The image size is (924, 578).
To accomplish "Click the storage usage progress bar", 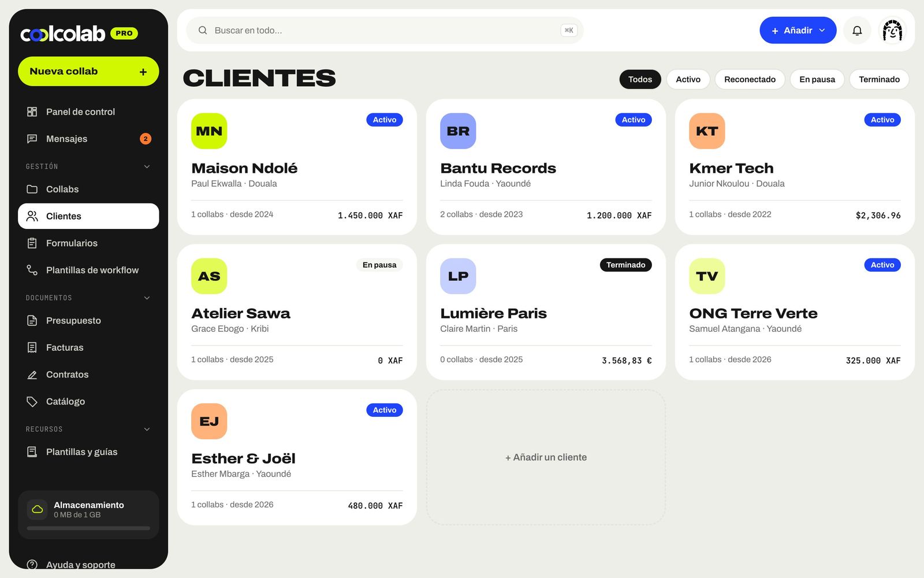I will click(x=88, y=528).
